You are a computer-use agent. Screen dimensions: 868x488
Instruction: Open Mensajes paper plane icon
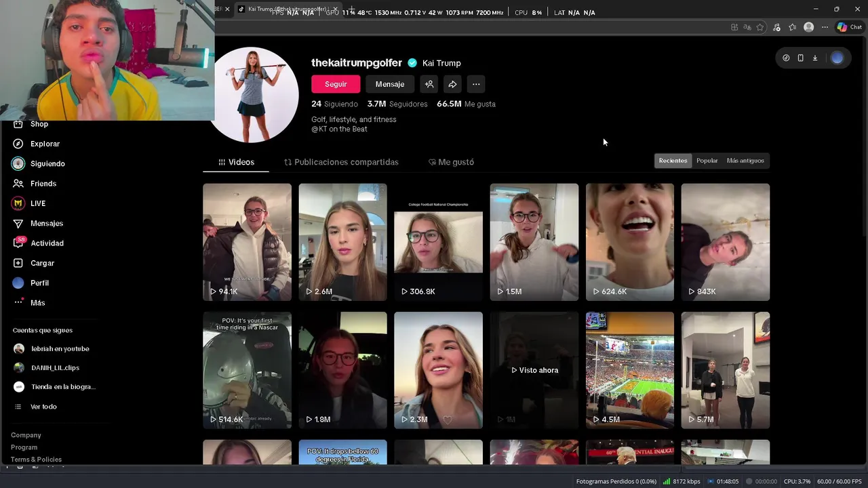coord(18,223)
